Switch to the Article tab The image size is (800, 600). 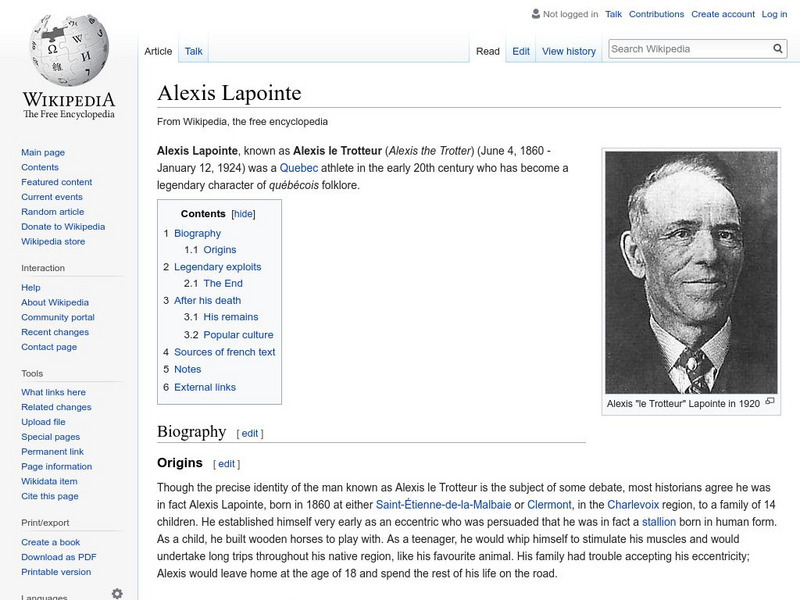pos(158,50)
